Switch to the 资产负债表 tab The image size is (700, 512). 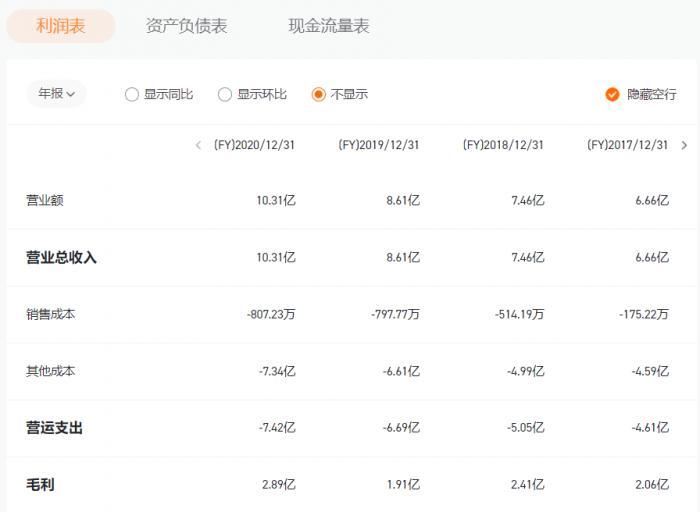click(186, 26)
